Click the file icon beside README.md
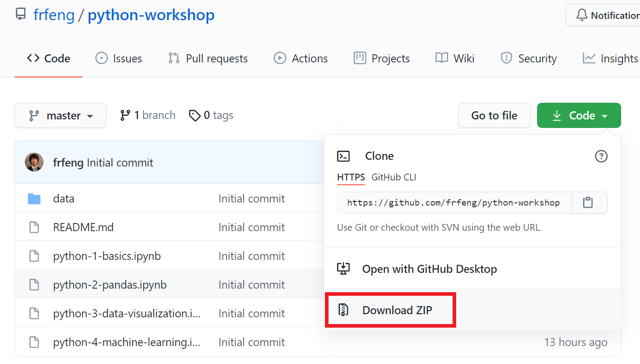The width and height of the screenshot is (640, 364). pyautogui.click(x=34, y=227)
